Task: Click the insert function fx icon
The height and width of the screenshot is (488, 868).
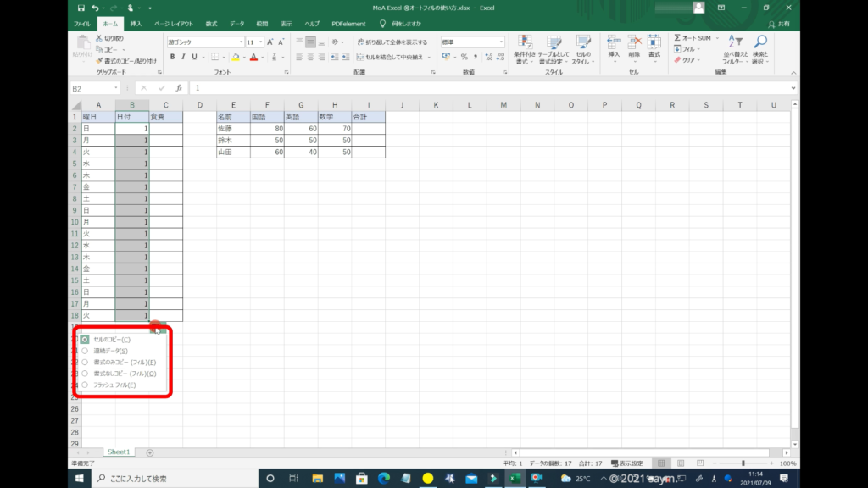Action: pos(179,88)
